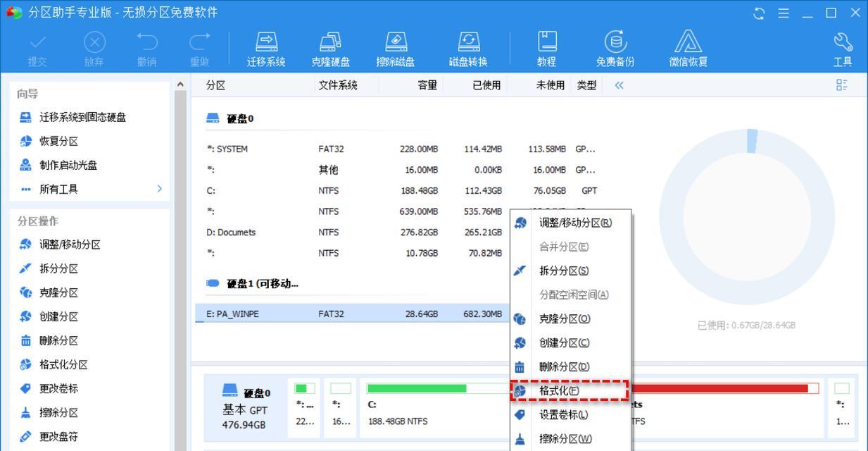Select the 硬盘0 基本 GPT disk tile
Image resolution: width=868 pixels, height=451 pixels.
click(x=246, y=407)
